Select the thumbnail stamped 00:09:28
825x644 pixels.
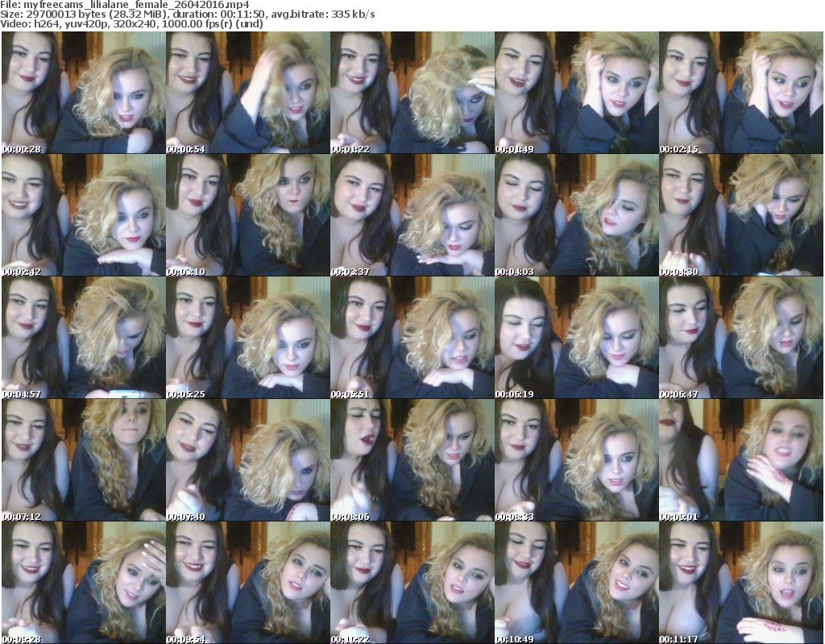[84, 583]
